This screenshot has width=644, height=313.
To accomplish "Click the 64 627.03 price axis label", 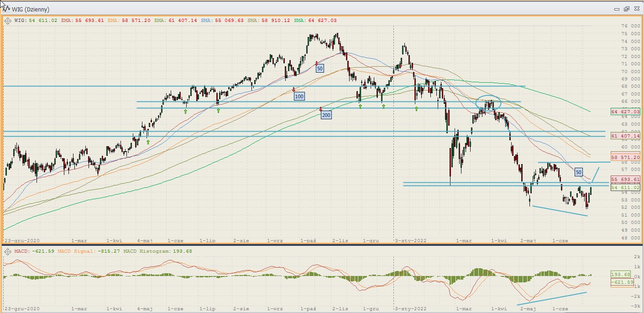I will tap(628, 111).
